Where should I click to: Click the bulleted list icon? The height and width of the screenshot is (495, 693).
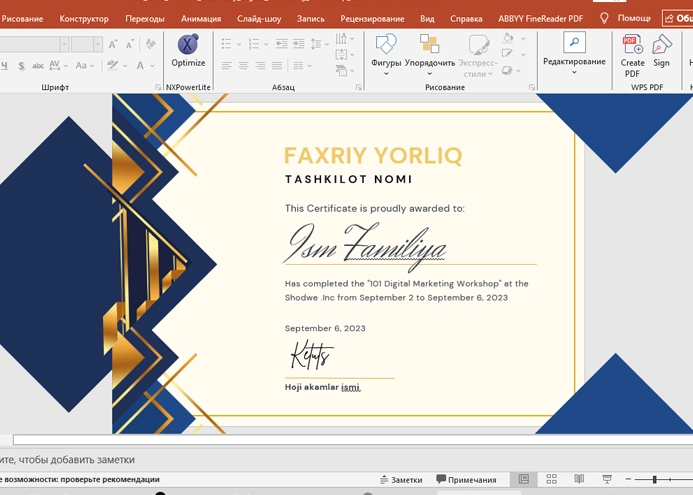coord(227,43)
